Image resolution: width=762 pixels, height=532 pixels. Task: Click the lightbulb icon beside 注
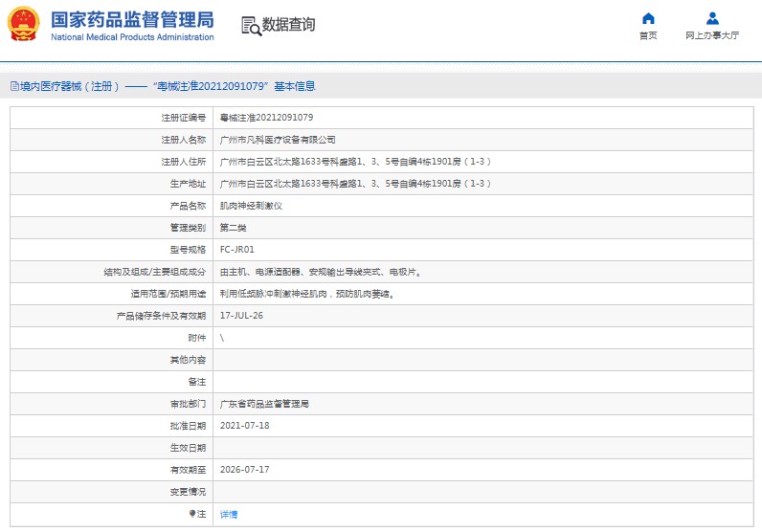192,514
